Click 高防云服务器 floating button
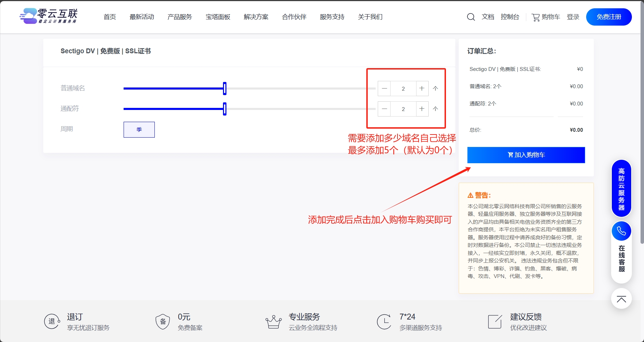644x342 pixels. coord(621,188)
